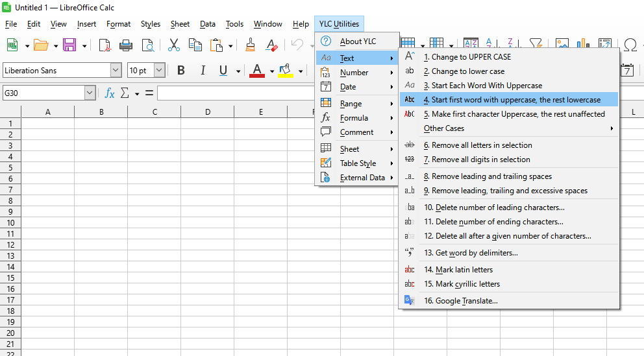Click the Save document icon
Viewport: 644px width, 356px height.
[x=69, y=45]
